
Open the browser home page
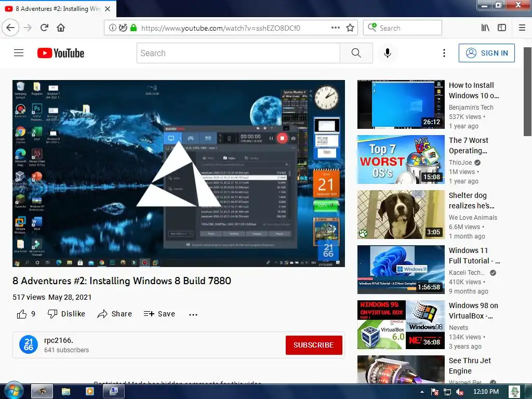coord(61,28)
